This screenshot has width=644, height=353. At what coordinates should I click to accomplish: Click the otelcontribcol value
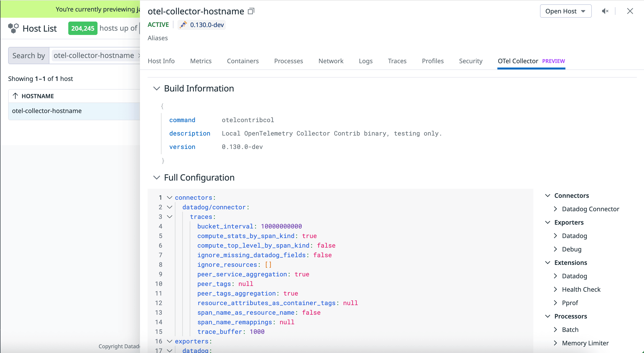pos(248,120)
